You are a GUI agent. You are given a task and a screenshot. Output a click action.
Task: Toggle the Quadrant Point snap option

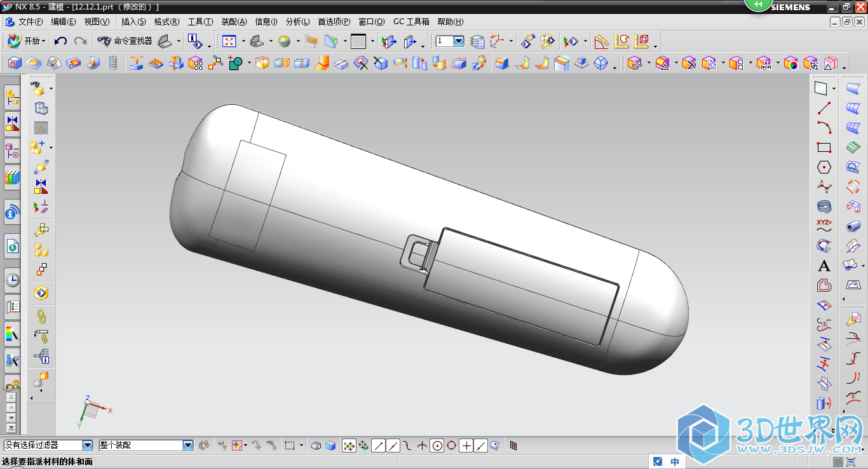pyautogui.click(x=451, y=445)
